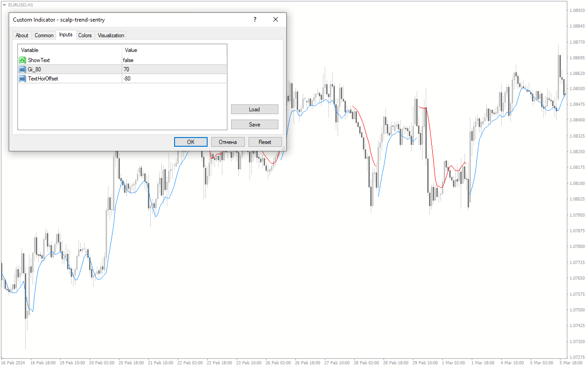Click the 1.08025 price label
Screen dimensions: 588x368
tap(577, 199)
